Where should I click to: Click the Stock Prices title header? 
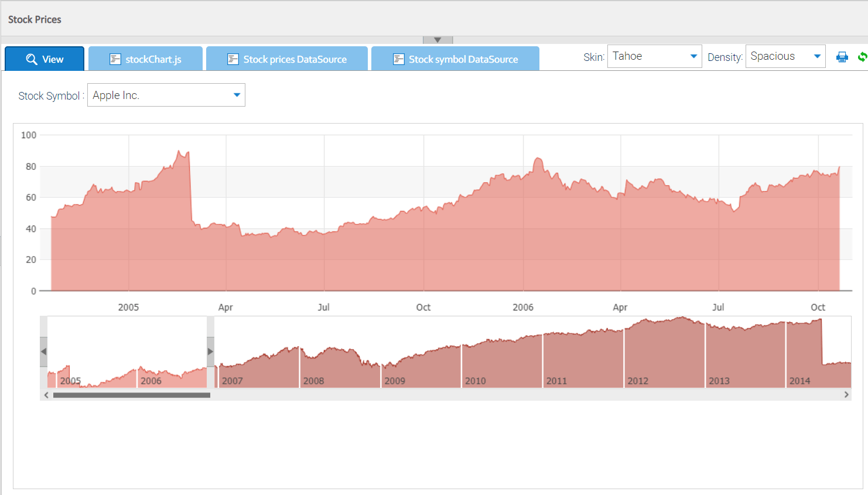[35, 19]
